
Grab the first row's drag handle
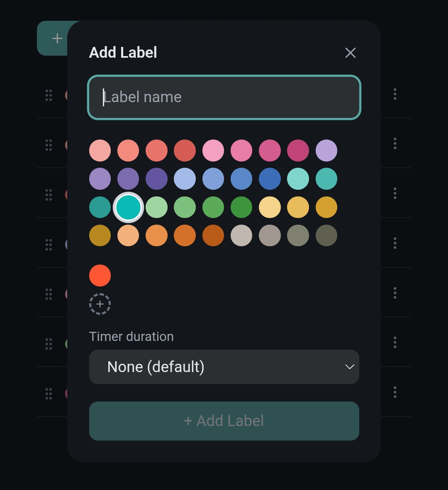[x=49, y=95]
